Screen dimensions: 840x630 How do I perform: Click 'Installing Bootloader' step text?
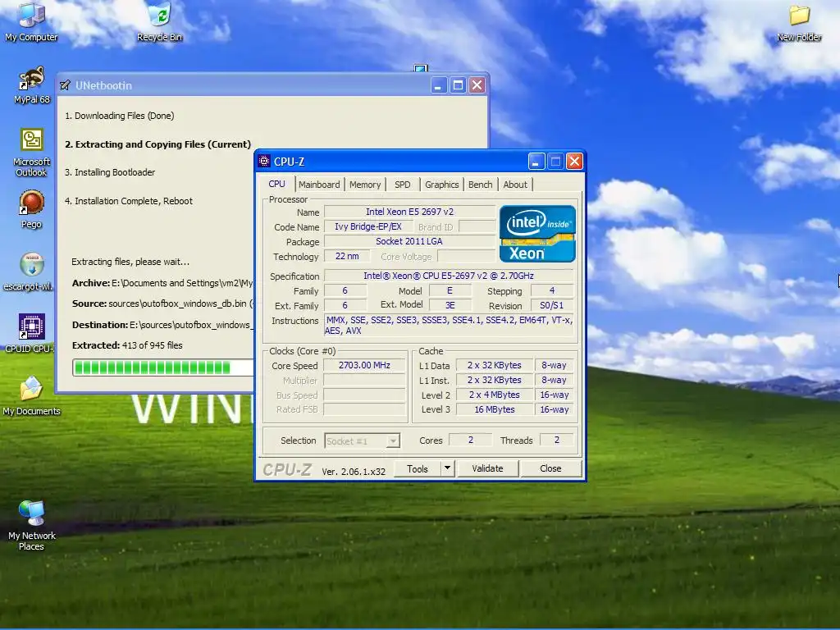110,172
